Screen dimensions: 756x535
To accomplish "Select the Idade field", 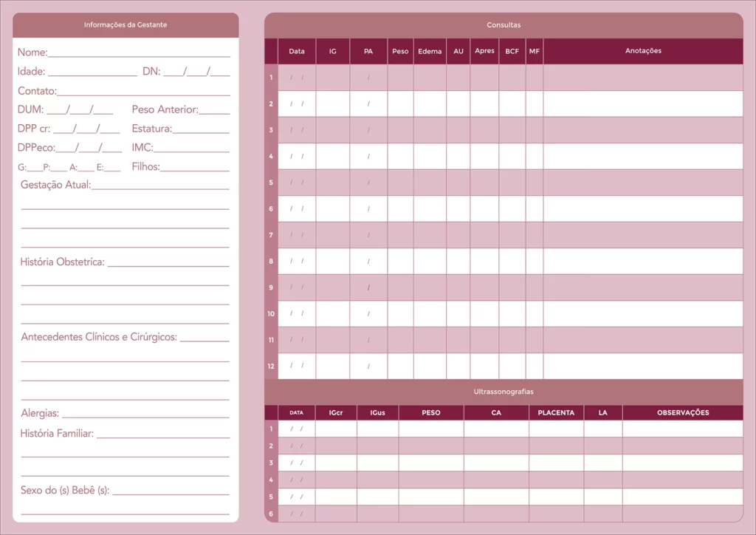I will 92,72.
